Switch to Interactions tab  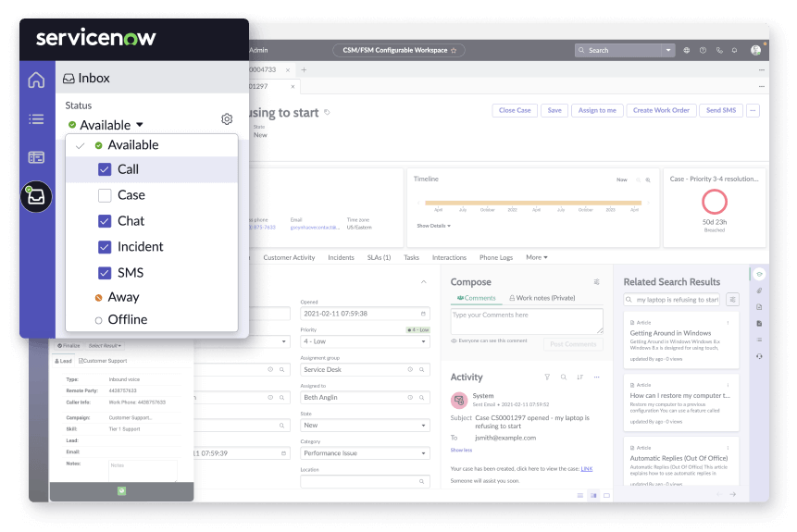pyautogui.click(x=449, y=257)
